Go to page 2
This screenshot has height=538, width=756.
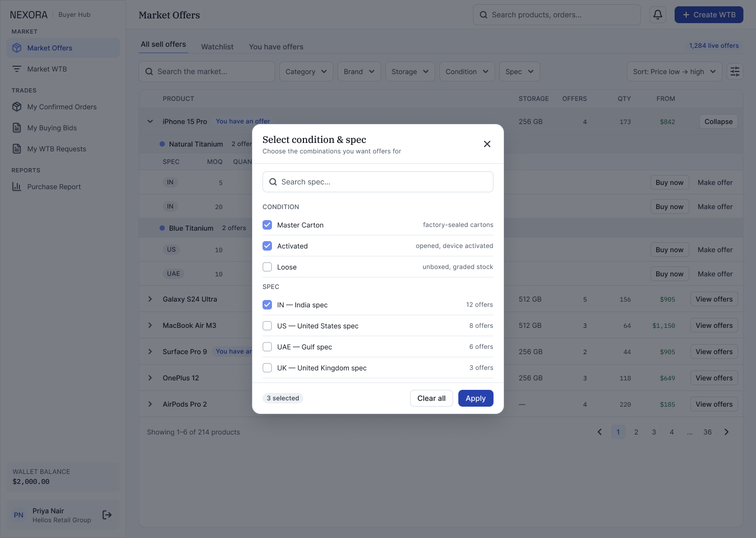click(636, 432)
